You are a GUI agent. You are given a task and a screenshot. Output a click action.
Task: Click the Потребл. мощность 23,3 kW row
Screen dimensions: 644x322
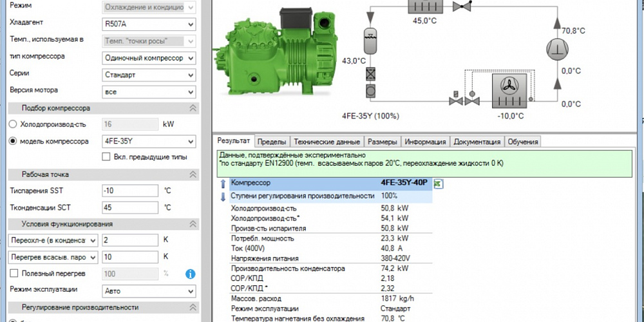tap(331, 239)
